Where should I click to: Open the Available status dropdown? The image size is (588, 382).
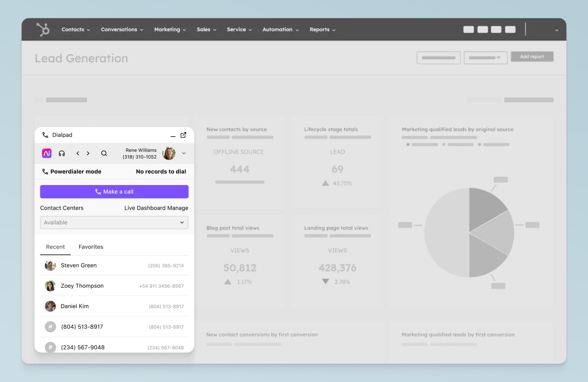(x=114, y=223)
